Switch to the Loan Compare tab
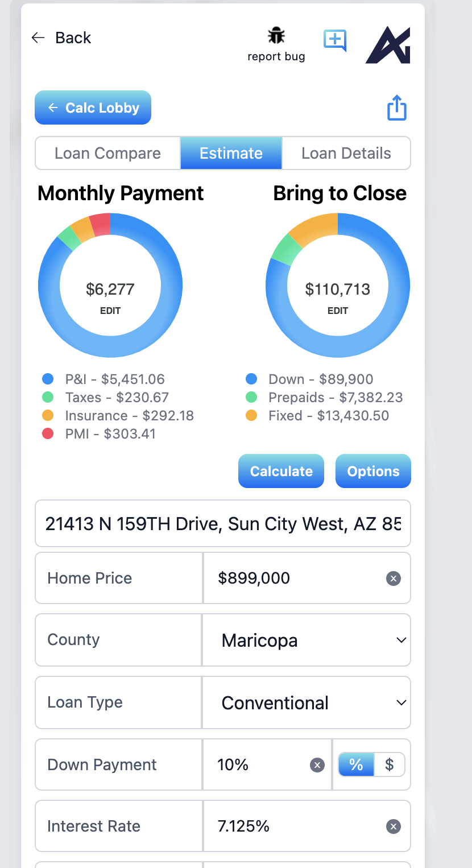The height and width of the screenshot is (868, 472). [107, 154]
